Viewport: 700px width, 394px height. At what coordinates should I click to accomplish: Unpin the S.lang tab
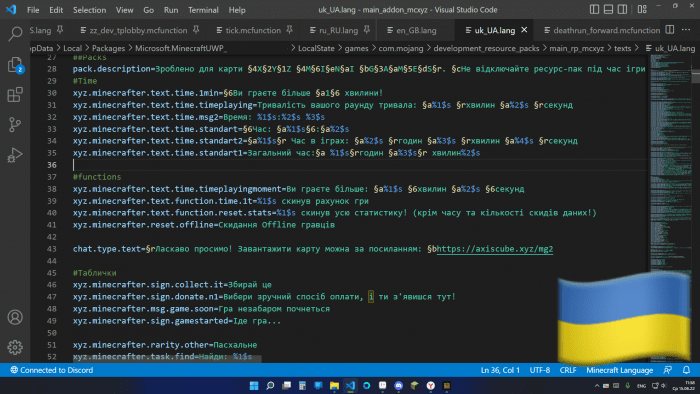coord(60,30)
